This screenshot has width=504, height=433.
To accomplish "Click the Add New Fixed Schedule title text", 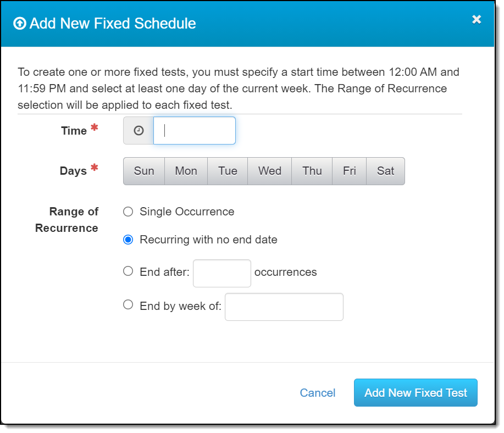I will point(113,24).
